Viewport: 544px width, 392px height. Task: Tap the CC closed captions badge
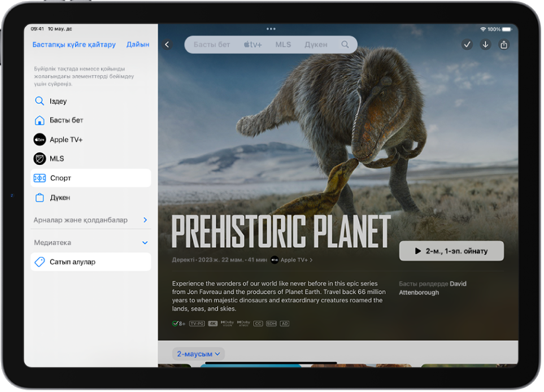(x=258, y=324)
